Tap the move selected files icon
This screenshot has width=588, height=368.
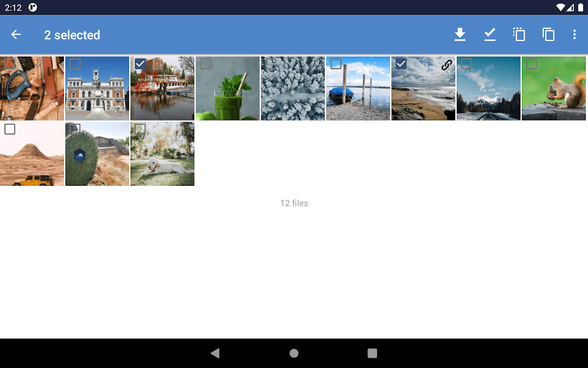click(x=520, y=35)
